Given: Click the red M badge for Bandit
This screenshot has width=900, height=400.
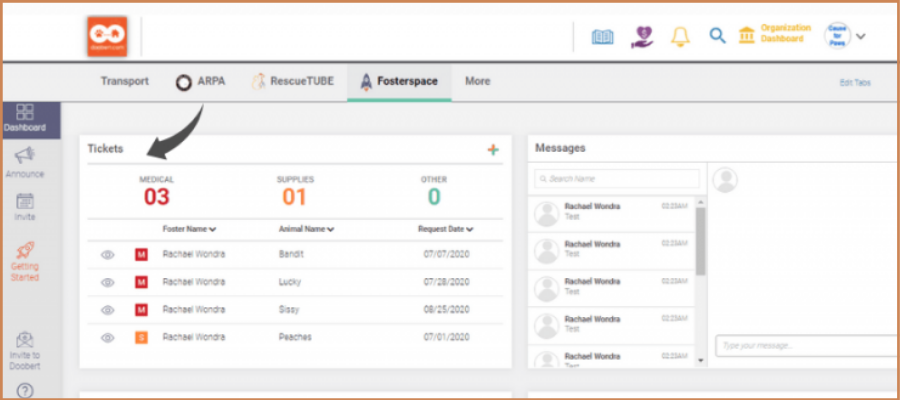Looking at the screenshot, I should pyautogui.click(x=141, y=254).
